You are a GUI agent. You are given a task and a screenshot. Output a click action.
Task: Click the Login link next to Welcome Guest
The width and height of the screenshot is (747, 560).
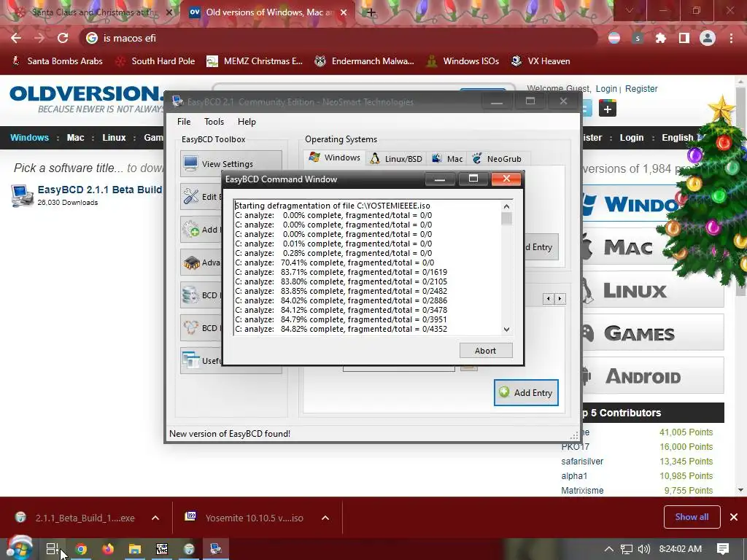click(606, 88)
